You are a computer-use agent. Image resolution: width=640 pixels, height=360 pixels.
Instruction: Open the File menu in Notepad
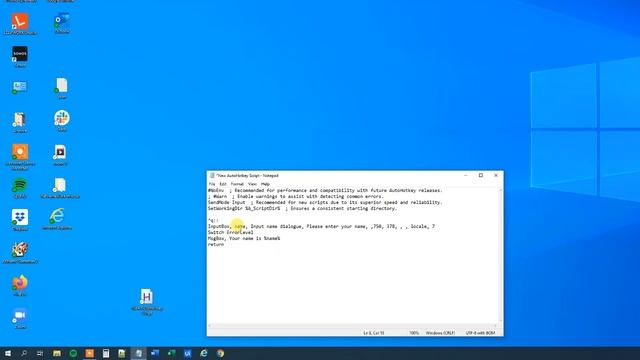[212, 184]
